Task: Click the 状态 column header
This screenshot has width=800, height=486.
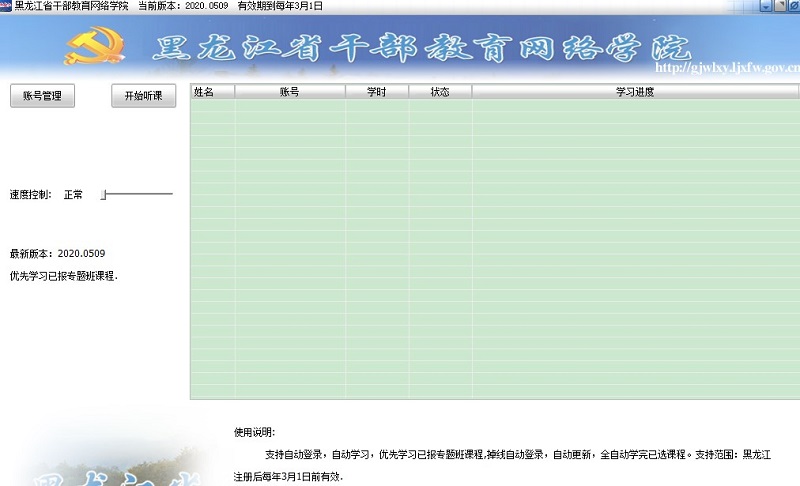Action: (x=440, y=92)
